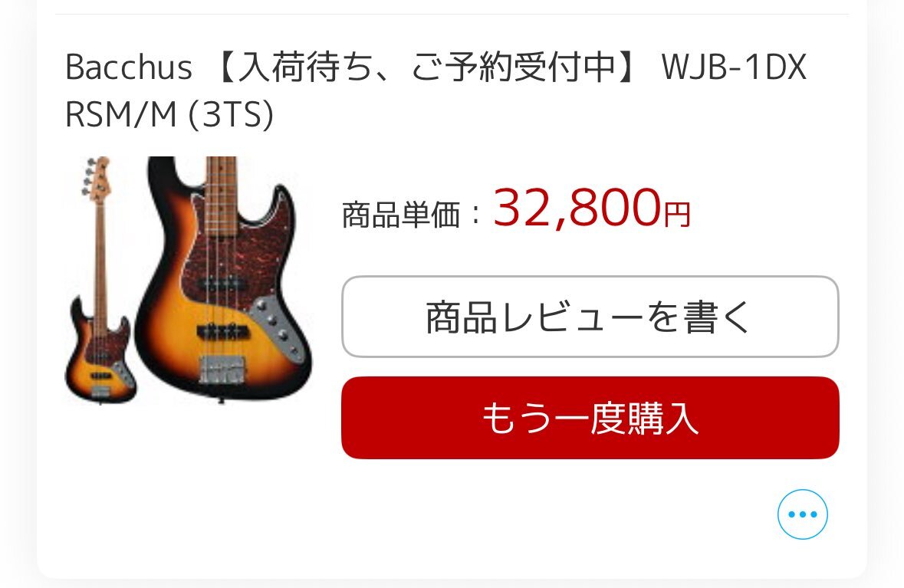The height and width of the screenshot is (588, 904).
Task: Click the 【入荷待ち、ご予約受付中】 text in title
Action: tap(426, 67)
